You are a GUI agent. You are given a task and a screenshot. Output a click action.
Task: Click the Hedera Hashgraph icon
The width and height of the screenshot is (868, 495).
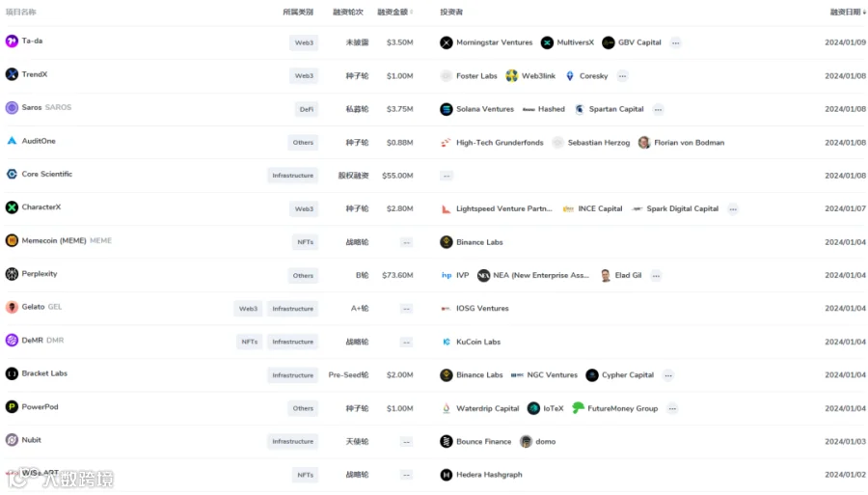tap(447, 475)
